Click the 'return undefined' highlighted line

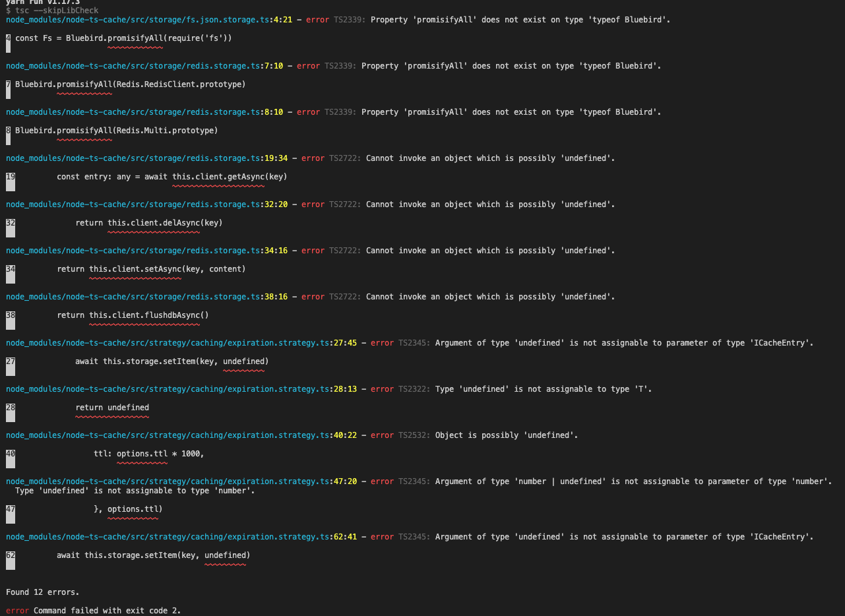112,407
